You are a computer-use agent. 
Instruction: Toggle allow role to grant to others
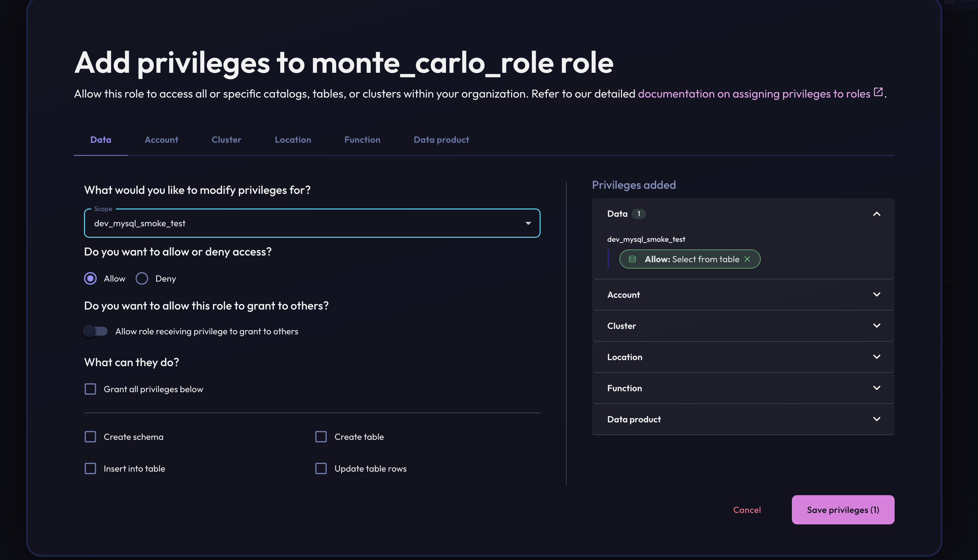tap(95, 331)
